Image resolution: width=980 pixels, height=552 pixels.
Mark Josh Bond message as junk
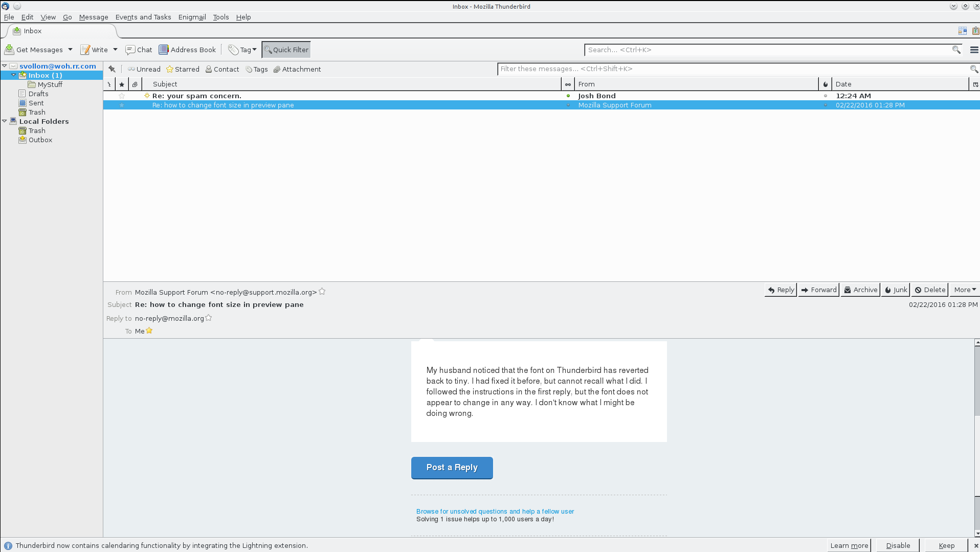(825, 96)
